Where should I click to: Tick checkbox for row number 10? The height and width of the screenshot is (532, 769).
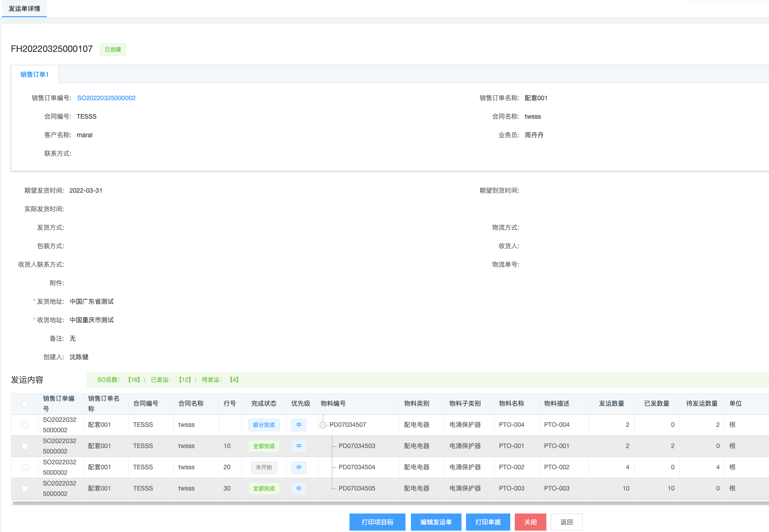click(x=25, y=446)
